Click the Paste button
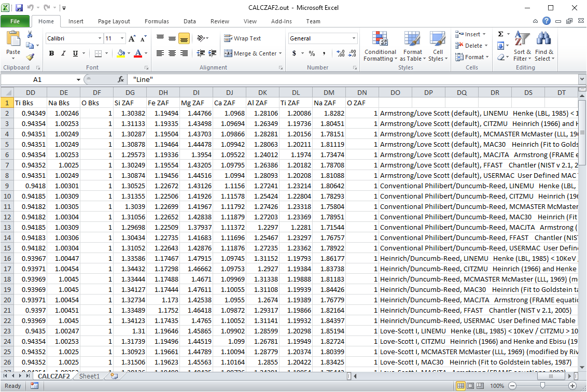 click(13, 44)
